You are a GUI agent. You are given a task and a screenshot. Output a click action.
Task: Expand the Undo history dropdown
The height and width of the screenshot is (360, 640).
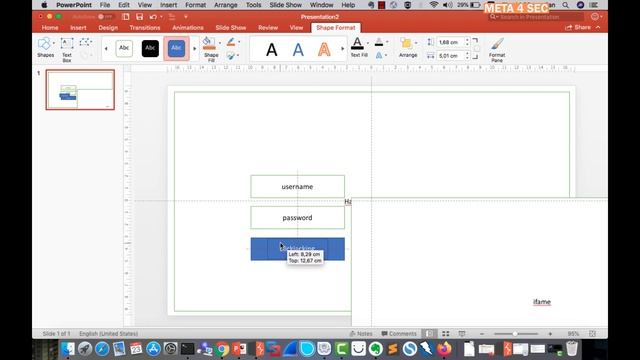(x=161, y=17)
